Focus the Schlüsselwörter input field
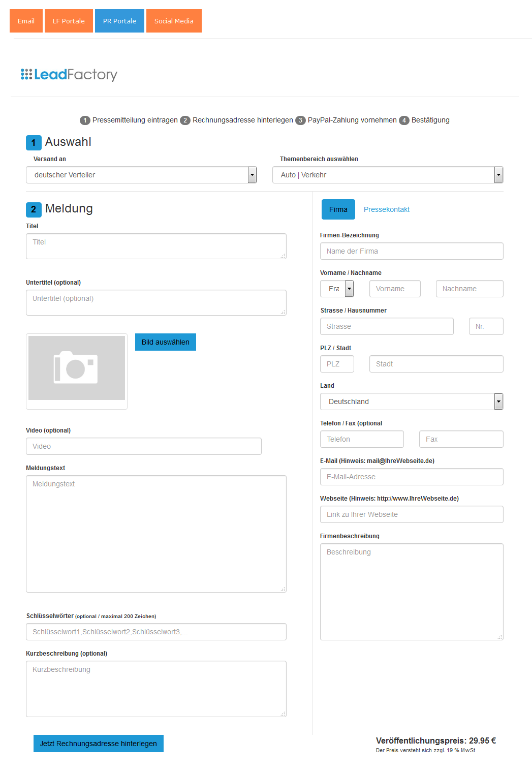The image size is (532, 772). point(156,632)
